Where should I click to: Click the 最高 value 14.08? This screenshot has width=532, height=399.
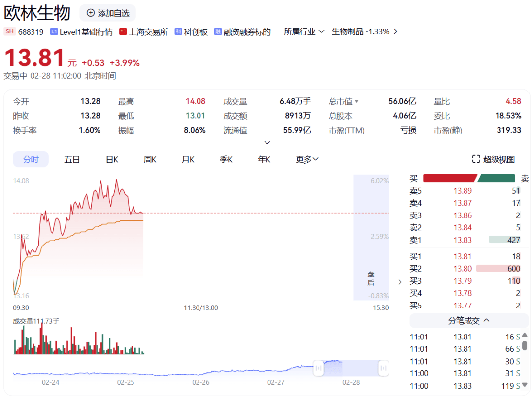(196, 101)
